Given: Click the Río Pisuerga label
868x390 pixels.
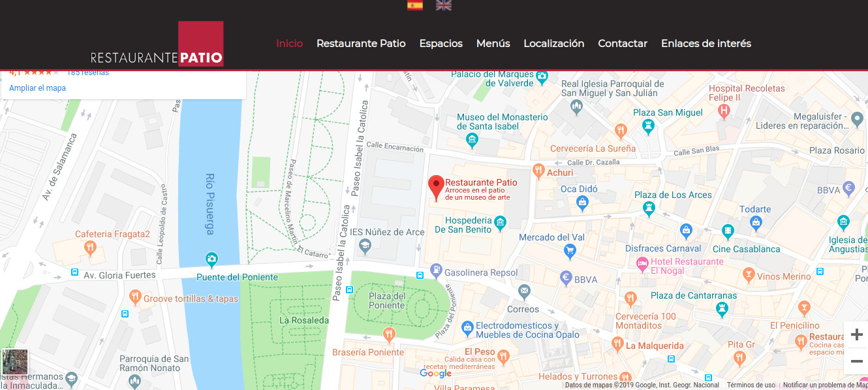Looking at the screenshot, I should (x=209, y=204).
